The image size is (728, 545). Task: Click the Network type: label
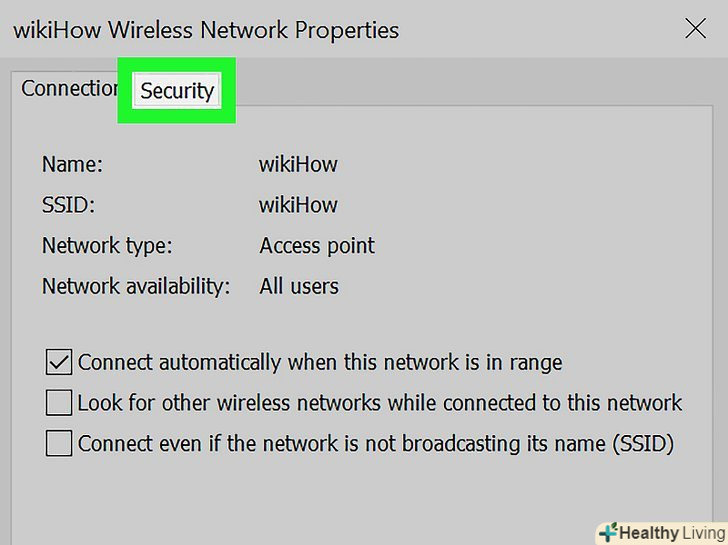[x=107, y=246]
